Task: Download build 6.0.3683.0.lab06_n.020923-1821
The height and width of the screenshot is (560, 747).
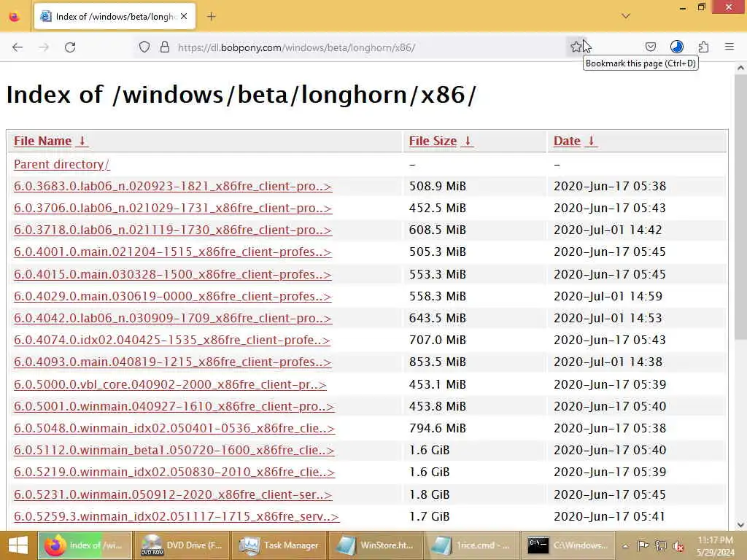Action: [x=172, y=186]
